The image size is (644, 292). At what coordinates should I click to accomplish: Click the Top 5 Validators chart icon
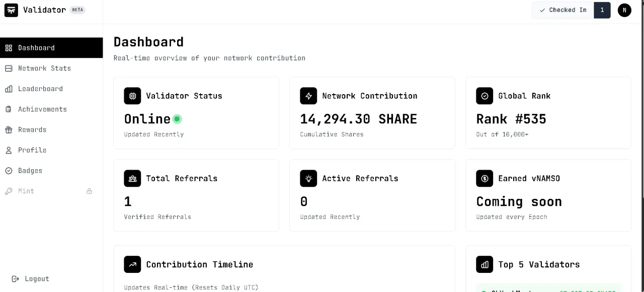tap(485, 264)
